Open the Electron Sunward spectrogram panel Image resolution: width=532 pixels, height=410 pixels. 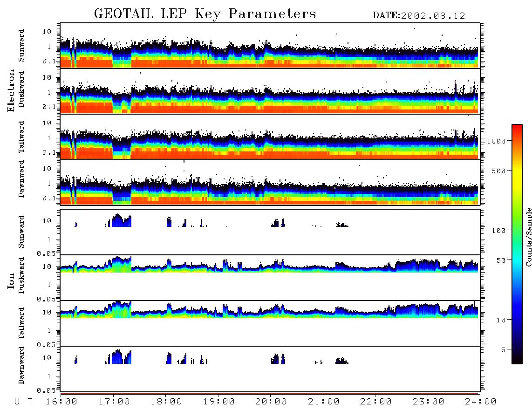click(270, 46)
